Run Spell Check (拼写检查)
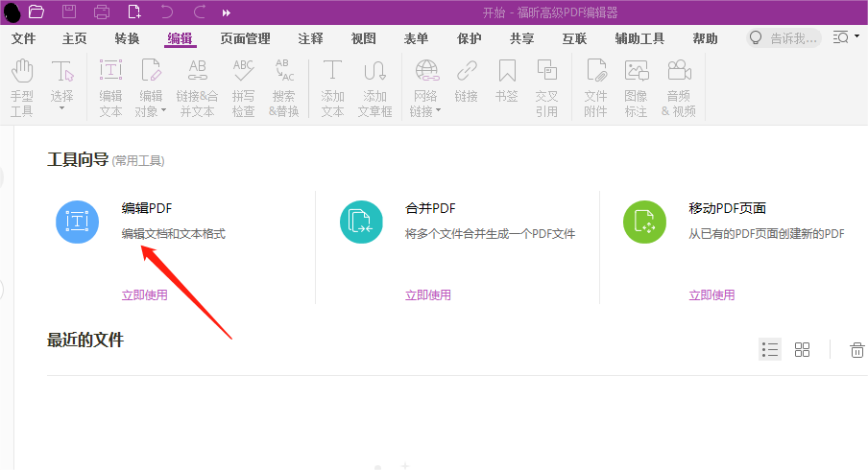 (243, 88)
